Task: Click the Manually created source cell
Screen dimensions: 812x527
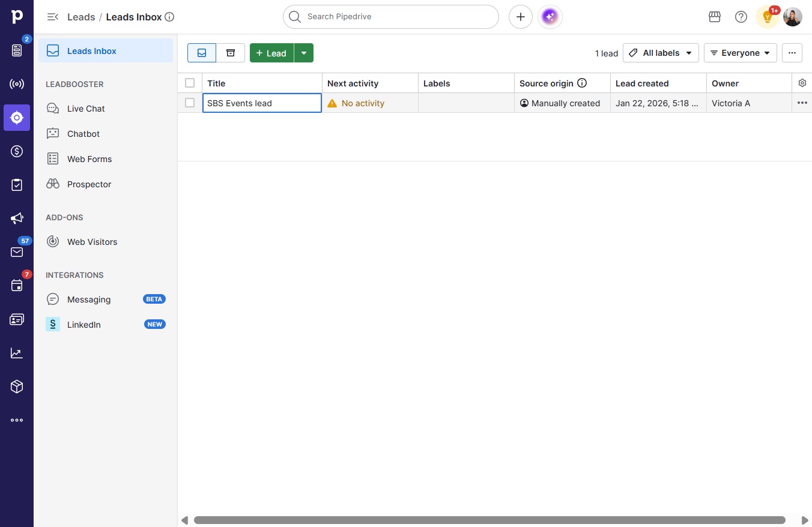Action: tap(562, 103)
